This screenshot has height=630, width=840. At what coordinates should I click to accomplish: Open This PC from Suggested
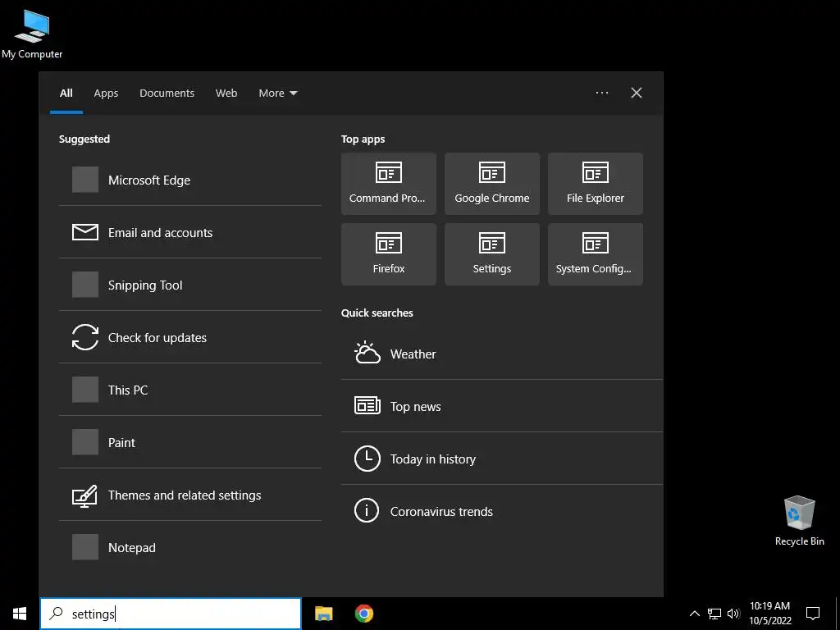click(190, 390)
